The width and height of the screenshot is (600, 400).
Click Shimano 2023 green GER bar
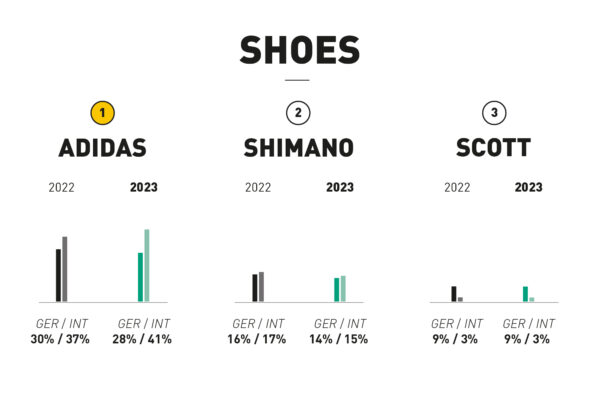click(336, 290)
